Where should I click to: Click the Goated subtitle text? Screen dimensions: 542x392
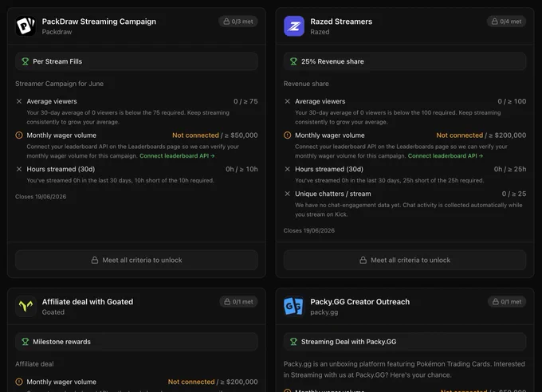[x=53, y=312]
